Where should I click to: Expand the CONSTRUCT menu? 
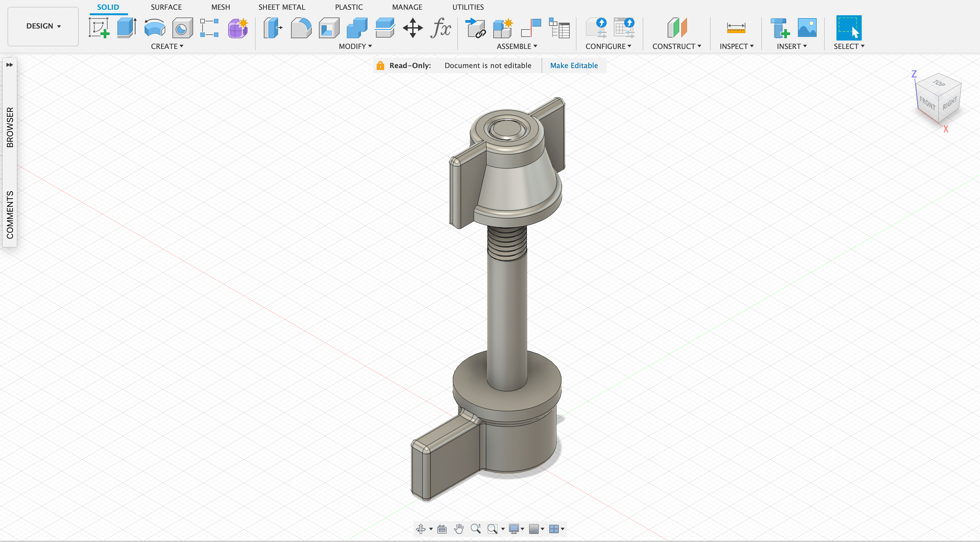click(x=677, y=46)
